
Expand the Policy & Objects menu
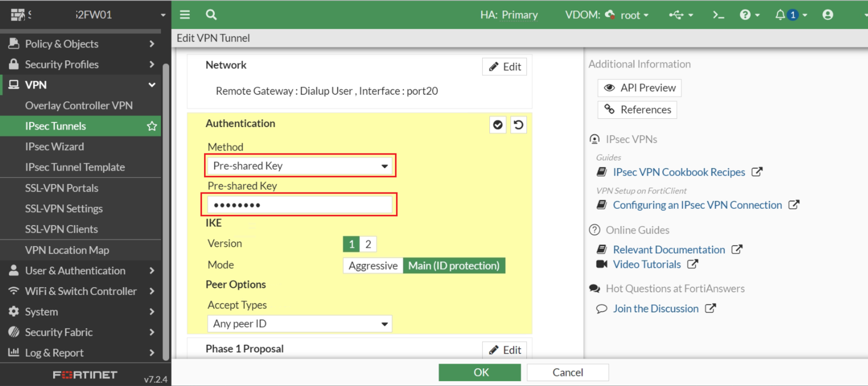click(x=81, y=44)
